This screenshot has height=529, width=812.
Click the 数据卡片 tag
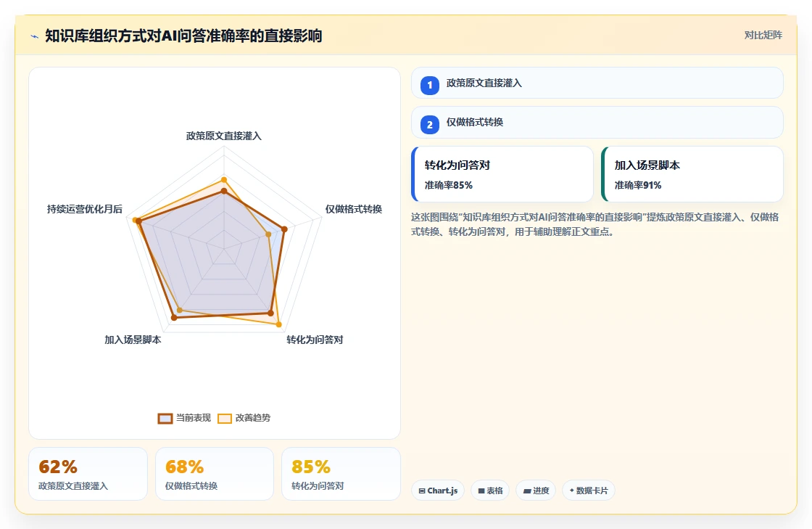pos(589,491)
